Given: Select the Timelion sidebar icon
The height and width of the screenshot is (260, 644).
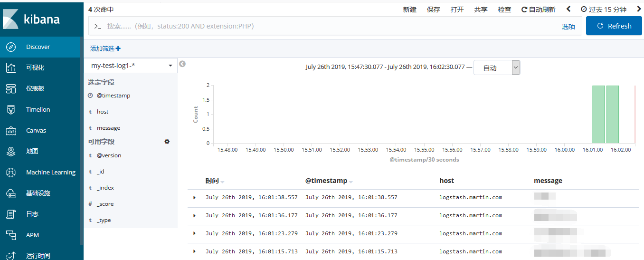Looking at the screenshot, I should (x=11, y=110).
